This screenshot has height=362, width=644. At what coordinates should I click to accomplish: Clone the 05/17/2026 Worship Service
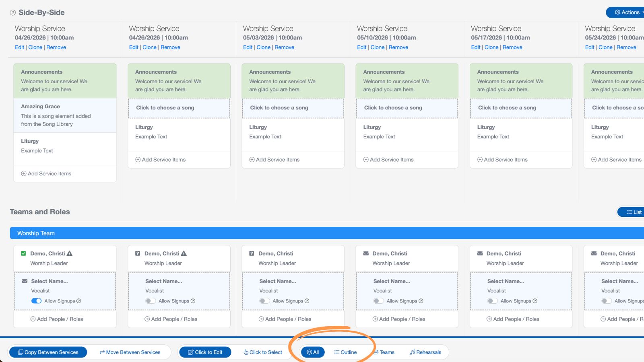[491, 47]
